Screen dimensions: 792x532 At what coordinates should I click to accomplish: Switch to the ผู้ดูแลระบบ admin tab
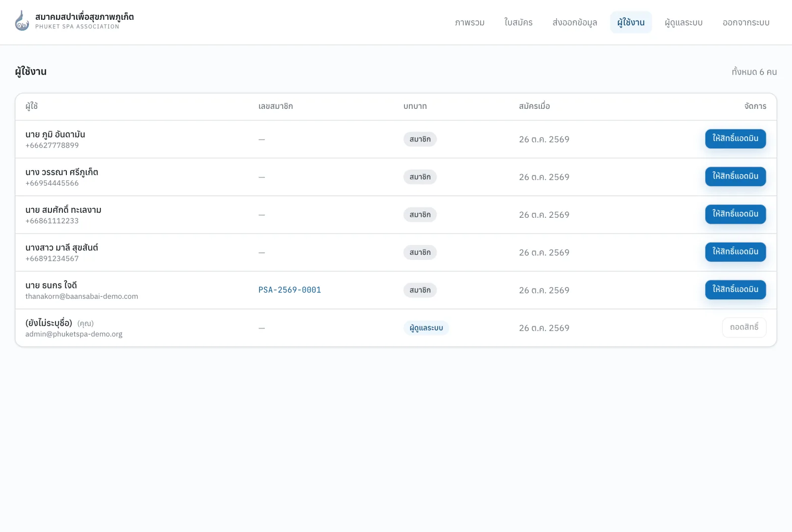[684, 22]
